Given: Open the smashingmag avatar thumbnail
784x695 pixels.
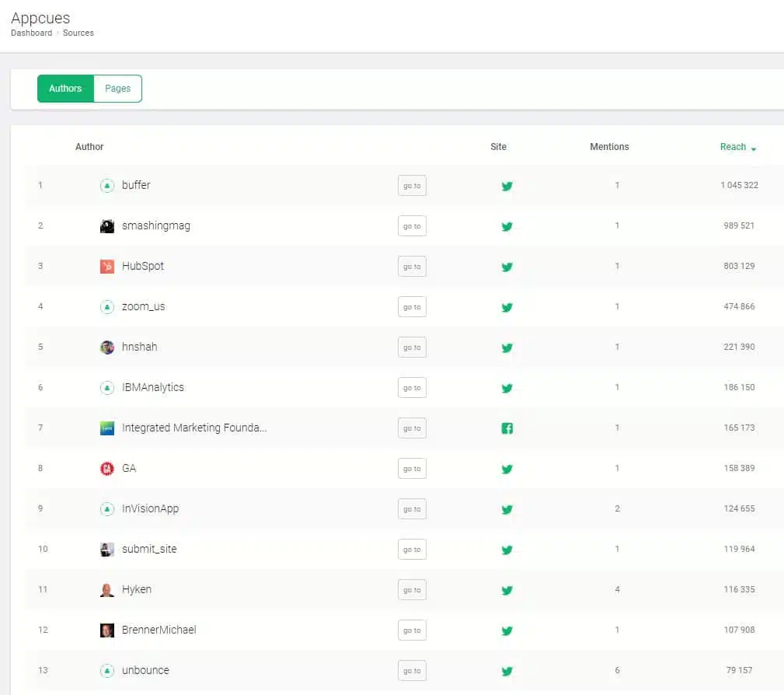Looking at the screenshot, I should click(107, 226).
